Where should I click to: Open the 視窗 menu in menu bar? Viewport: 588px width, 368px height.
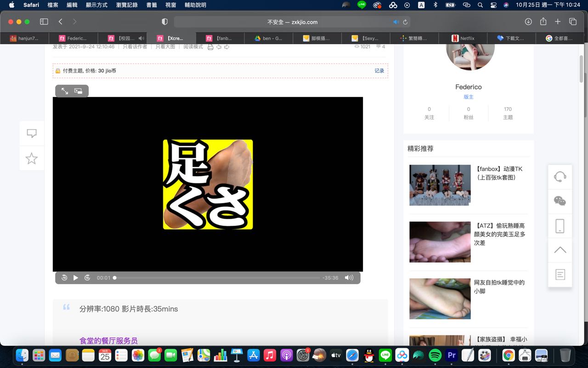[170, 5]
